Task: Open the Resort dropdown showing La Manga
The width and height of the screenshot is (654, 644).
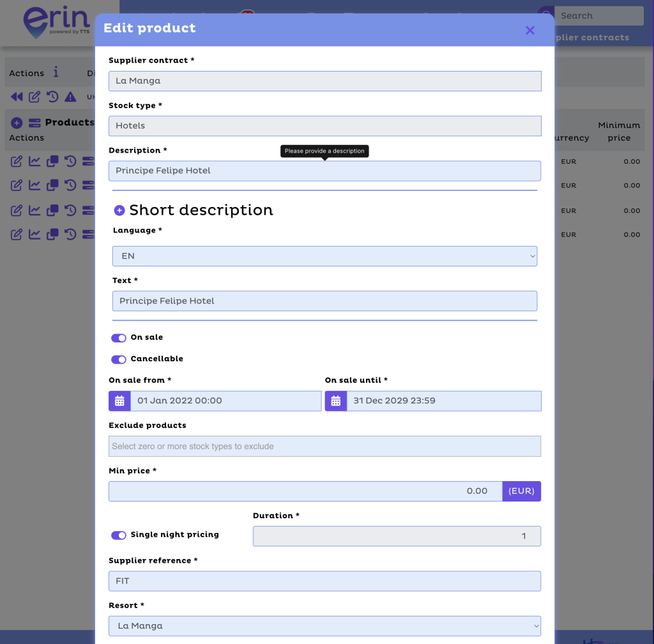Action: click(324, 625)
